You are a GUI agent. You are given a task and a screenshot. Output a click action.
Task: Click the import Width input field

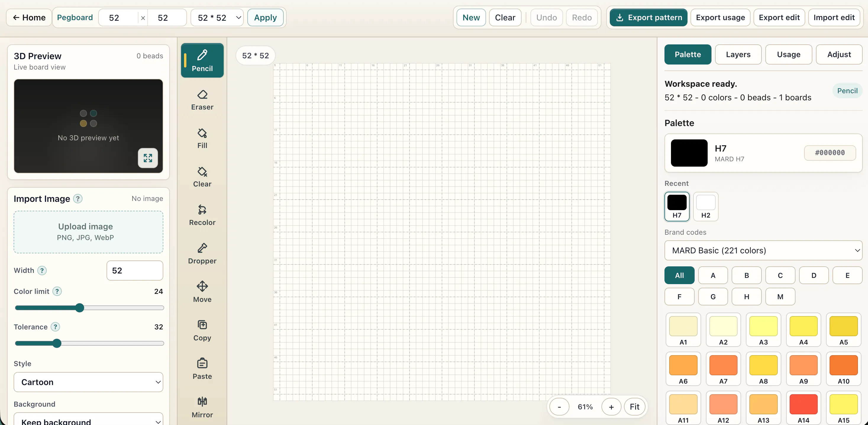pos(135,270)
